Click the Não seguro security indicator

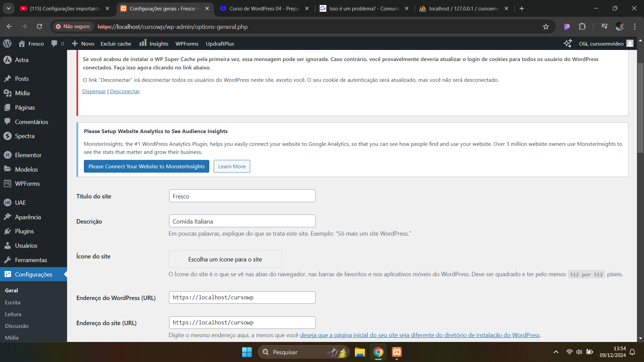[73, 26]
